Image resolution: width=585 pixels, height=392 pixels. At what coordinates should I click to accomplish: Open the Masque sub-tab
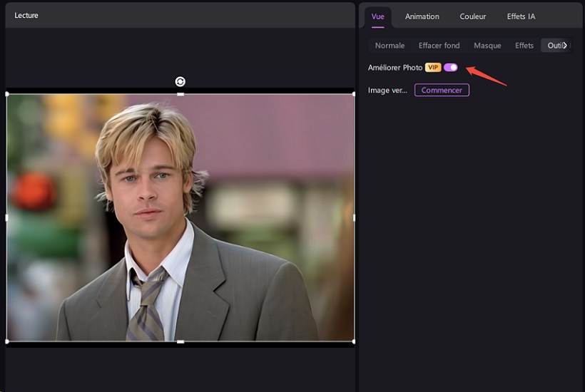click(x=487, y=46)
